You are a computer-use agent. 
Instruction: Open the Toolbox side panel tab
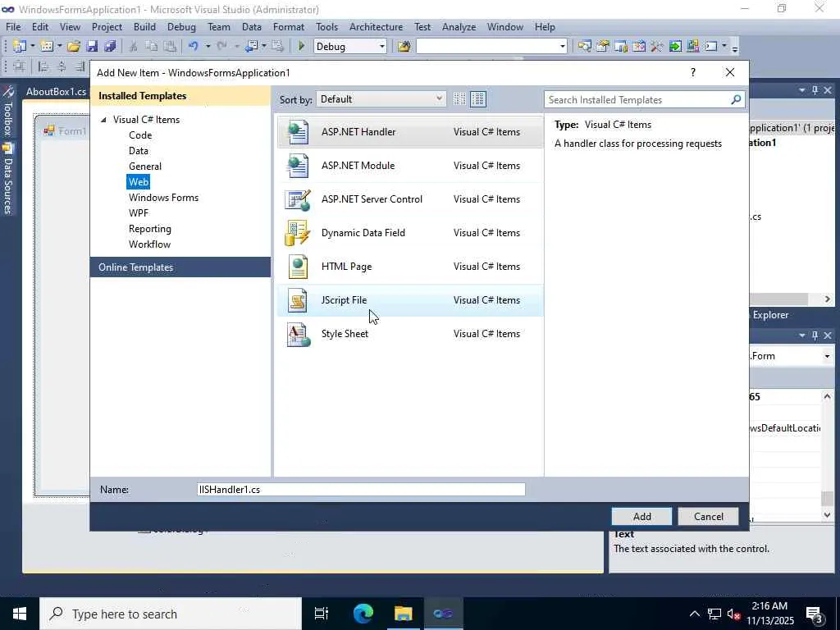7,112
